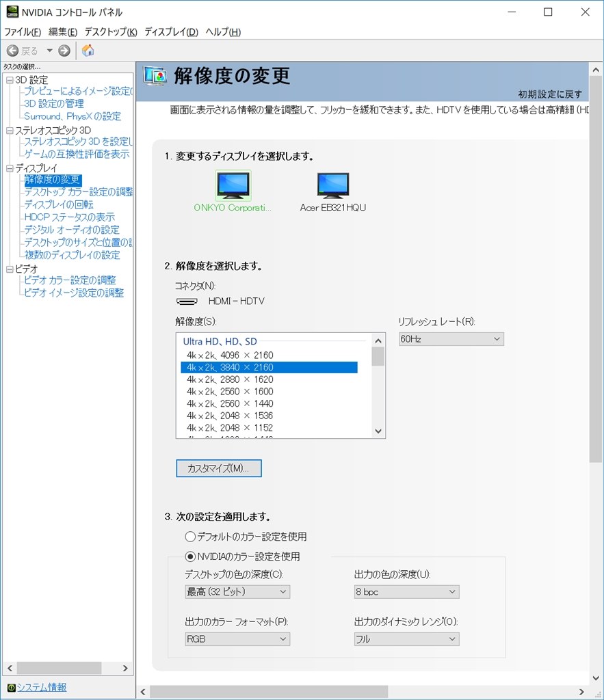604x700 pixels.
Task: Select NVIDIAのカラー設定を使用 radio button
Action: pyautogui.click(x=190, y=556)
